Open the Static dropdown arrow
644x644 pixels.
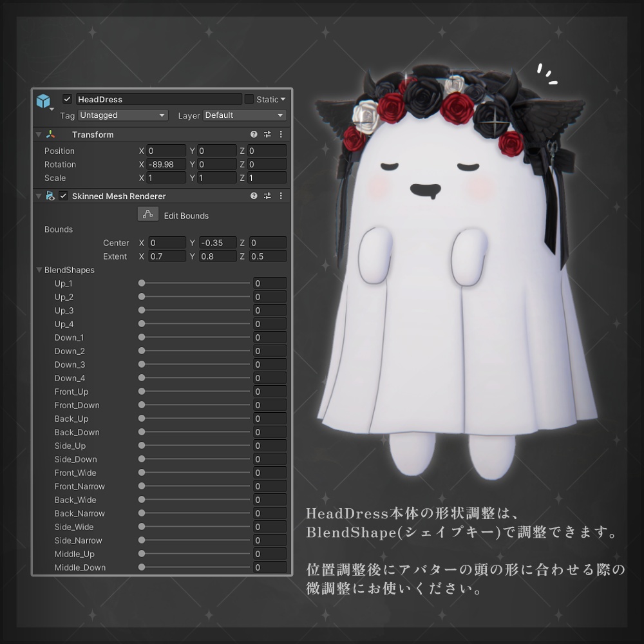(283, 99)
